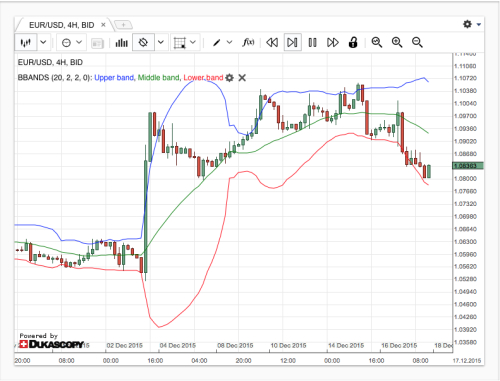Open the grid settings dropdown arrow
Image resolution: width=500 pixels, height=381 pixels.
tap(193, 42)
